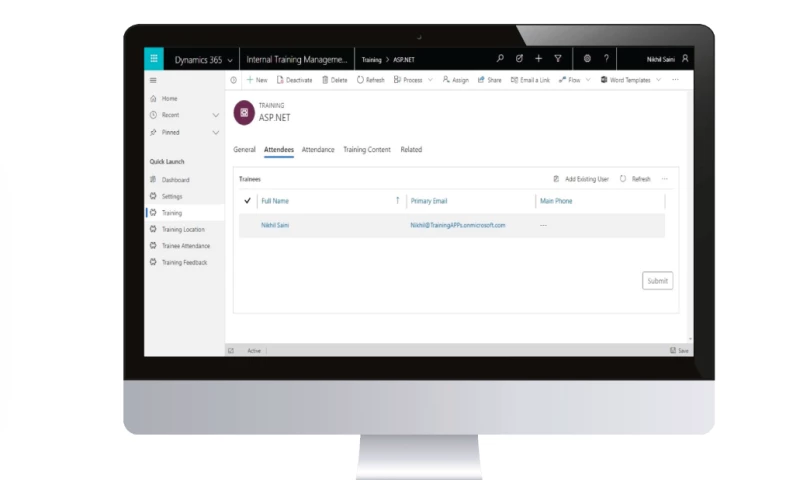Open the Word Templates dropdown arrow
The image size is (800, 480).
click(x=659, y=80)
